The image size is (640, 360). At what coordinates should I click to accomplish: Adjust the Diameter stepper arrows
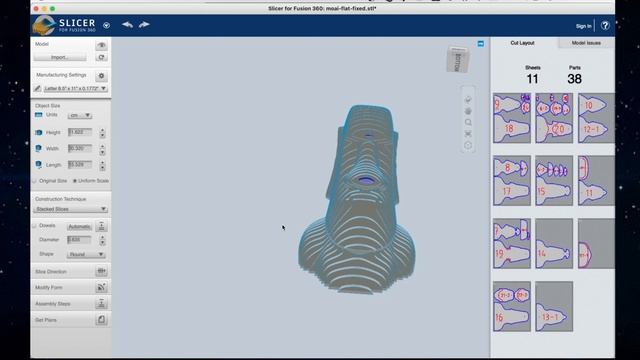102,240
